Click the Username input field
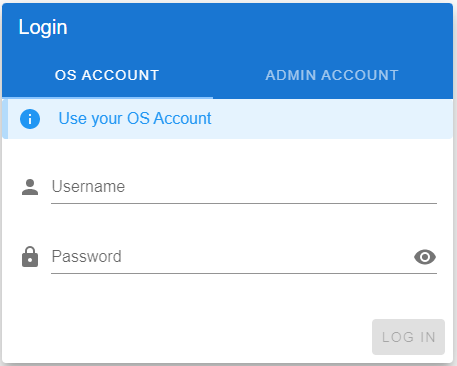This screenshot has height=366, width=457. 244,187
